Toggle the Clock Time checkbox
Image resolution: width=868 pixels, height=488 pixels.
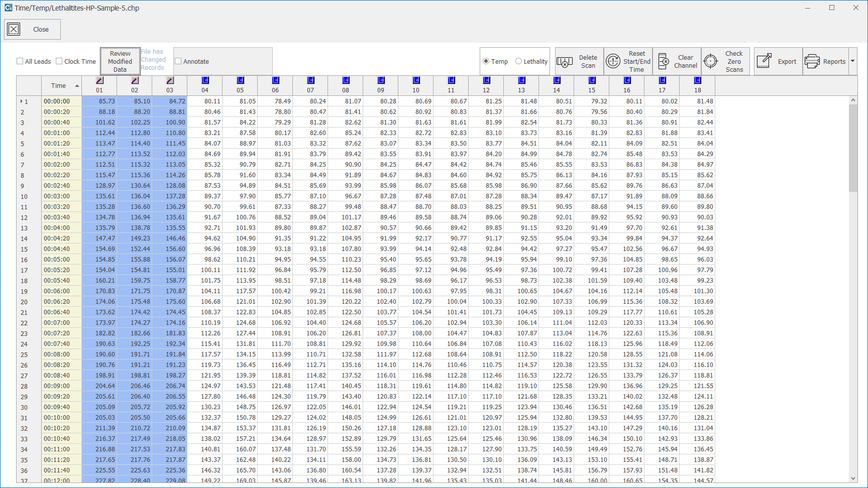coord(59,61)
